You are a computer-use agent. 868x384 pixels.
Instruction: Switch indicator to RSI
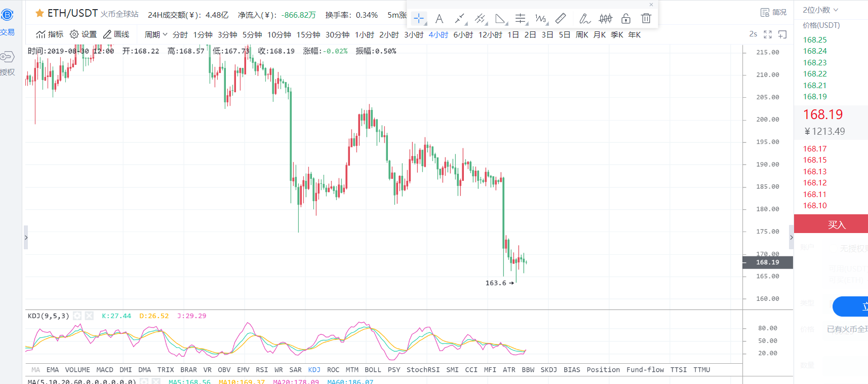(x=262, y=370)
